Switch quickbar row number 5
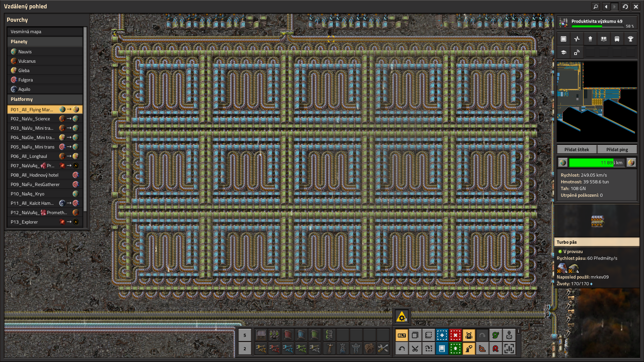644x362 pixels. coord(245,335)
